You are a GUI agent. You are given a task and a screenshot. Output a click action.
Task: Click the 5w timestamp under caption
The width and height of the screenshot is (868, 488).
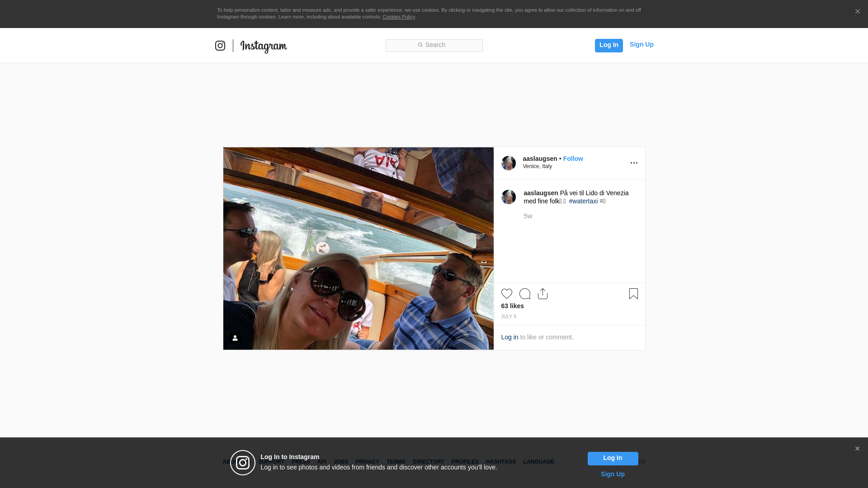click(x=528, y=216)
